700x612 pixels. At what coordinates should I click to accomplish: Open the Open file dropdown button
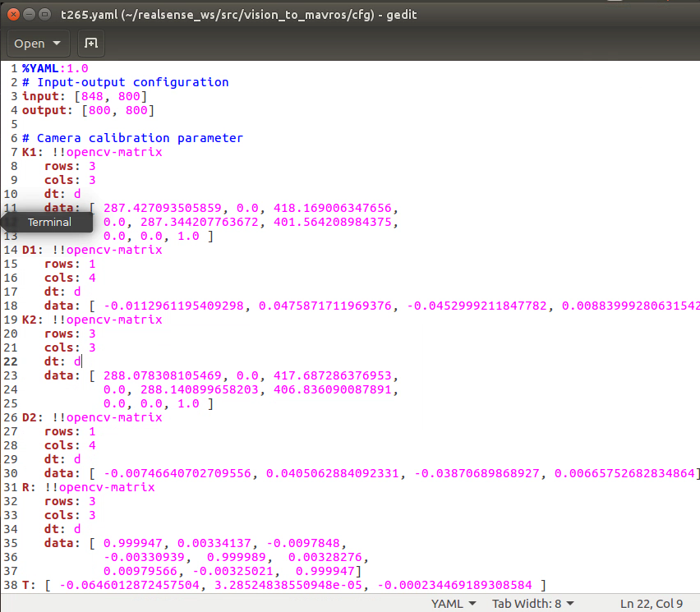tap(38, 44)
